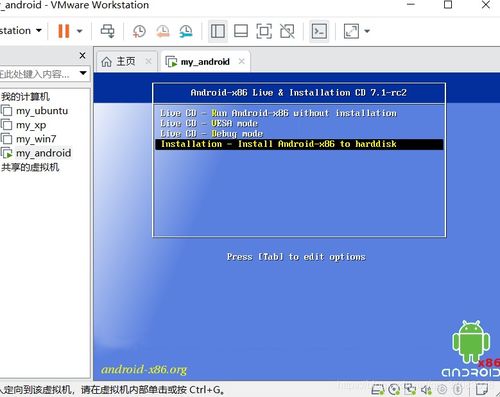Toggle Unity mode icon
Screen dimensions: 500x397
pos(287,31)
